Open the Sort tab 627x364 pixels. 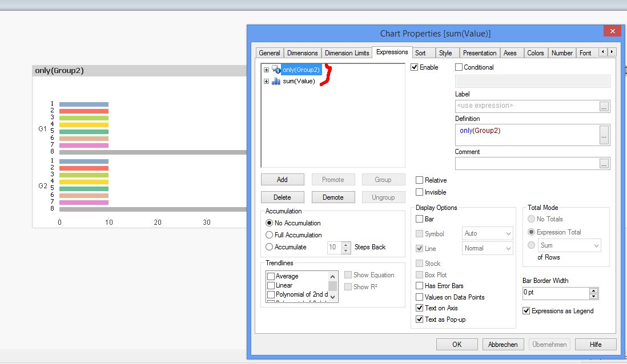pyautogui.click(x=420, y=53)
